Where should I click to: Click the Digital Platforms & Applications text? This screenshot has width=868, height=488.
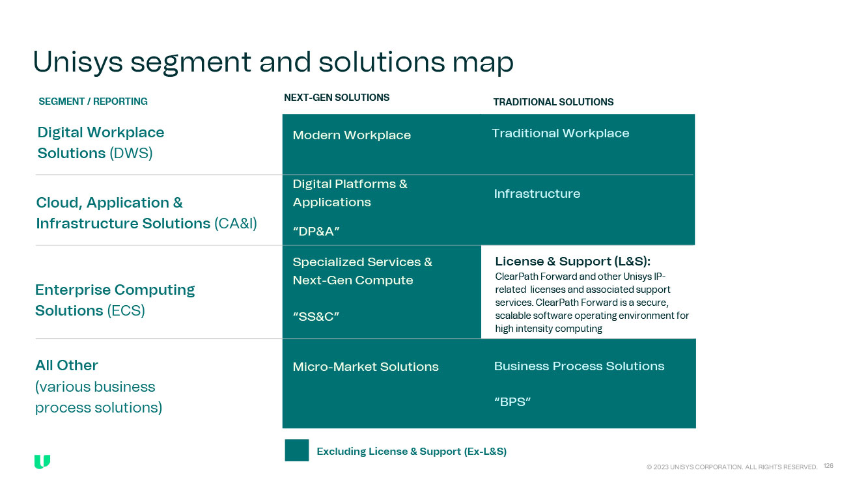(x=350, y=193)
